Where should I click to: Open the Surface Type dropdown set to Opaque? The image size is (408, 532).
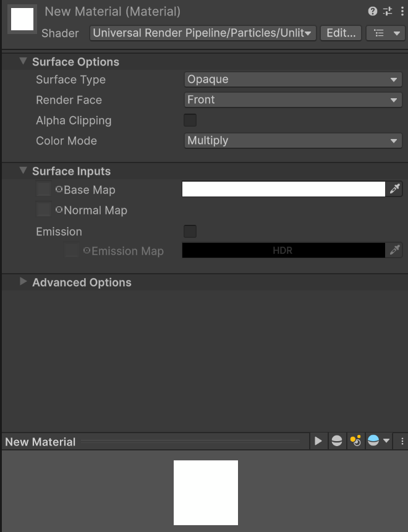coord(293,79)
